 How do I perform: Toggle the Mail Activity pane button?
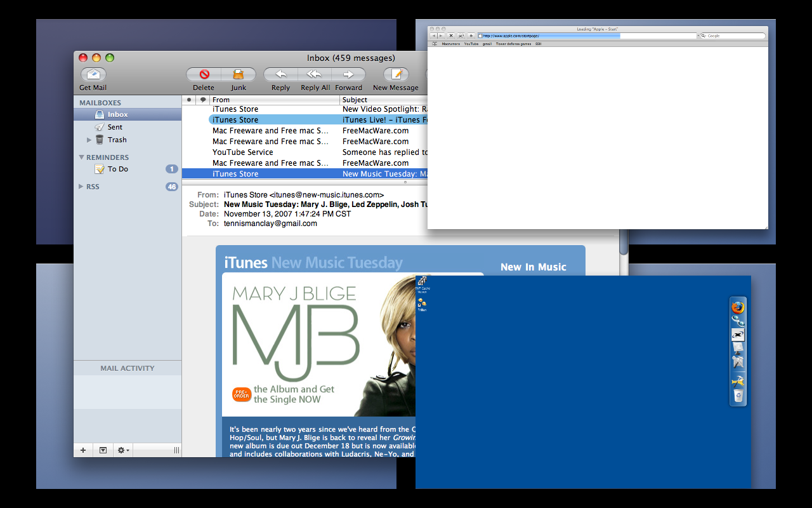click(x=103, y=450)
